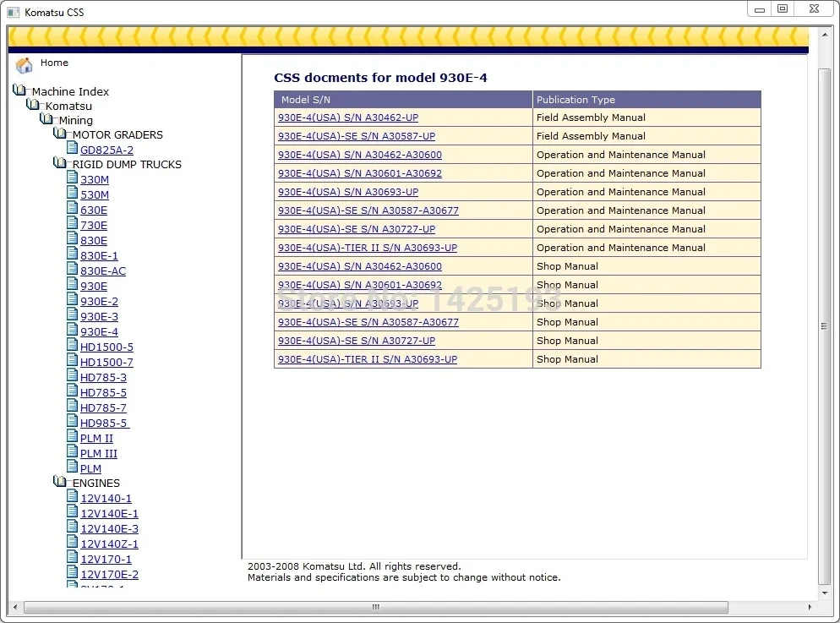Click the document icon beside HD785-3

(74, 377)
